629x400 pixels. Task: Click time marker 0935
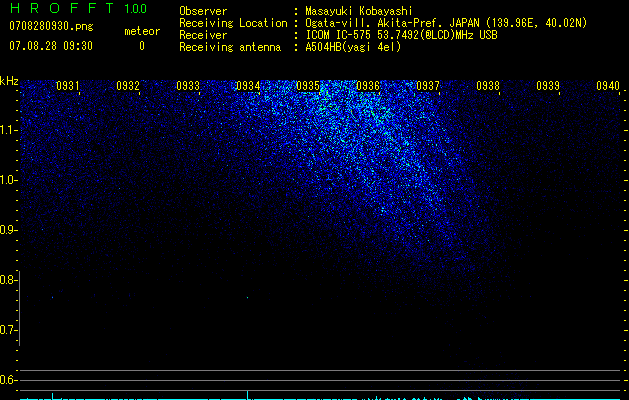coord(308,86)
